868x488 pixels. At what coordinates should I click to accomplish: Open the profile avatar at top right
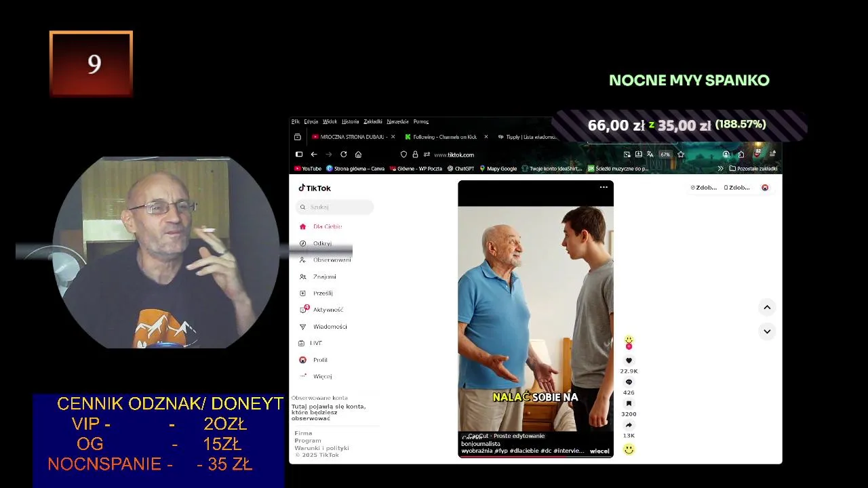(x=765, y=188)
